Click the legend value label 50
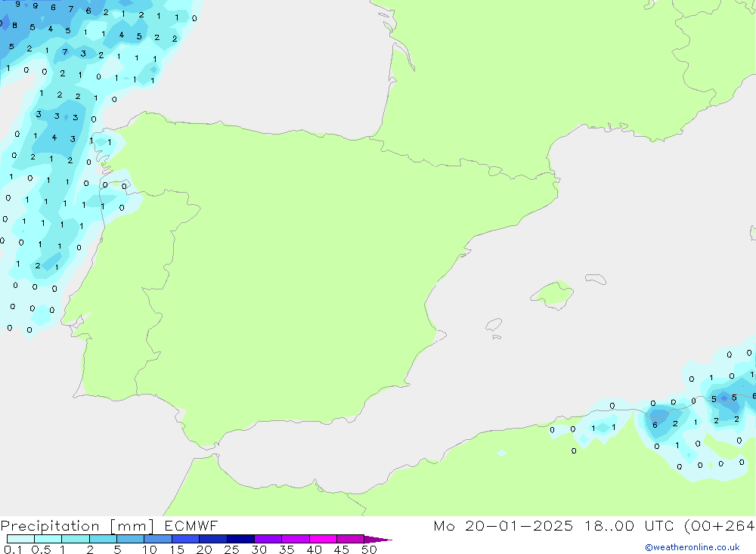The height and width of the screenshot is (554, 756). [368, 549]
